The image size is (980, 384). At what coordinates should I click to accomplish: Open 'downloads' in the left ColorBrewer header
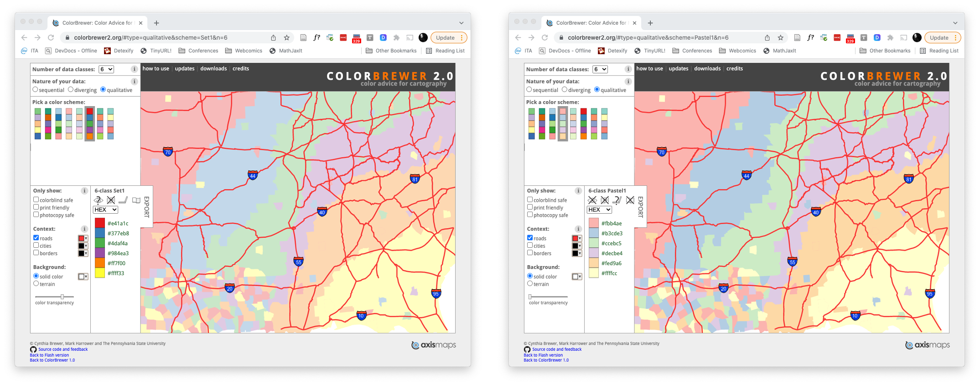(x=213, y=69)
